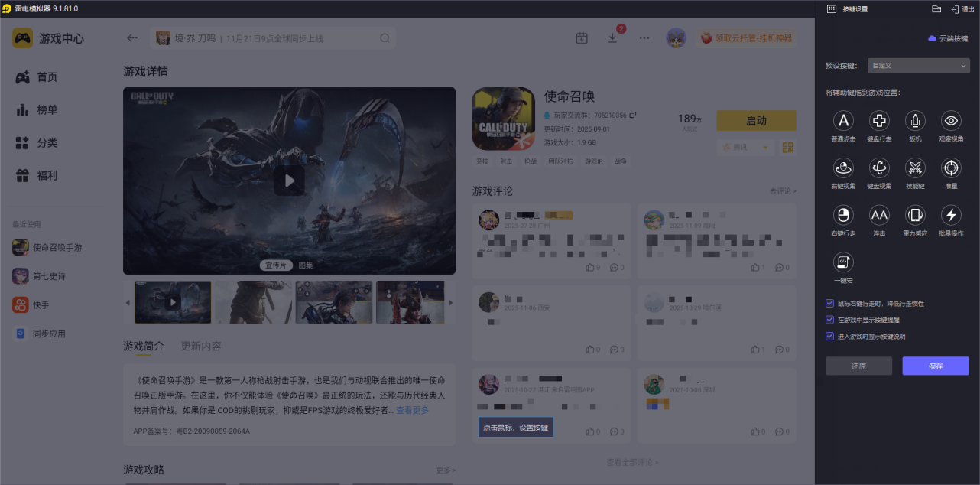Toggle 进入游戏时显示按键说明 checkbox
The width and height of the screenshot is (980, 485).
tap(830, 336)
